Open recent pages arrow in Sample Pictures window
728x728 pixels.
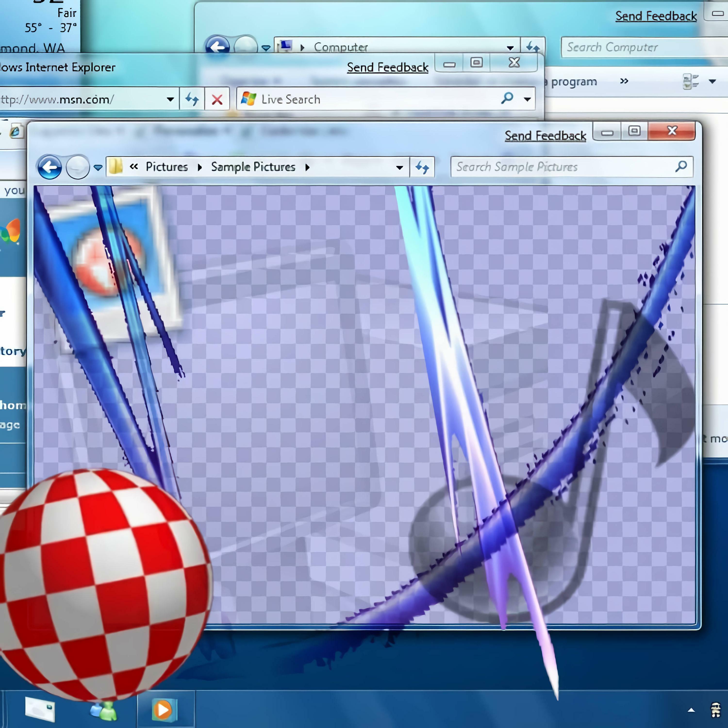click(x=98, y=168)
